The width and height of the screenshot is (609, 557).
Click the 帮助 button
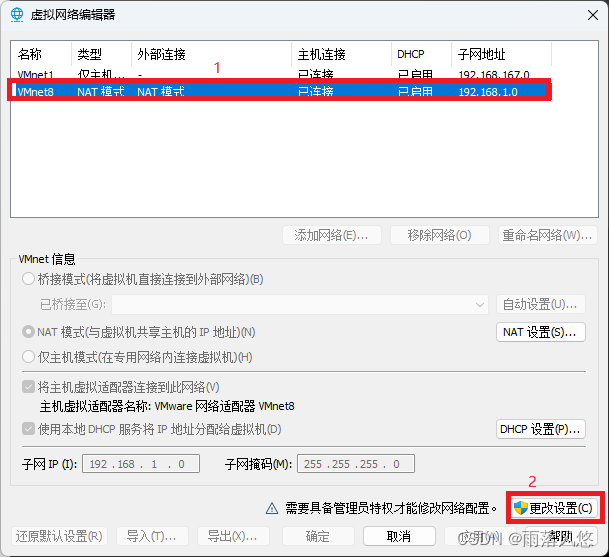(561, 536)
